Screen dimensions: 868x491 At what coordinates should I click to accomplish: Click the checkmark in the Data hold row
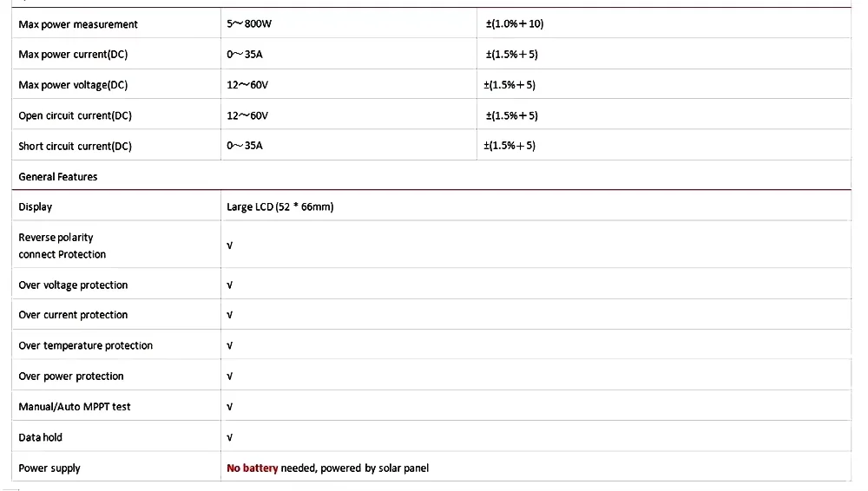point(230,438)
